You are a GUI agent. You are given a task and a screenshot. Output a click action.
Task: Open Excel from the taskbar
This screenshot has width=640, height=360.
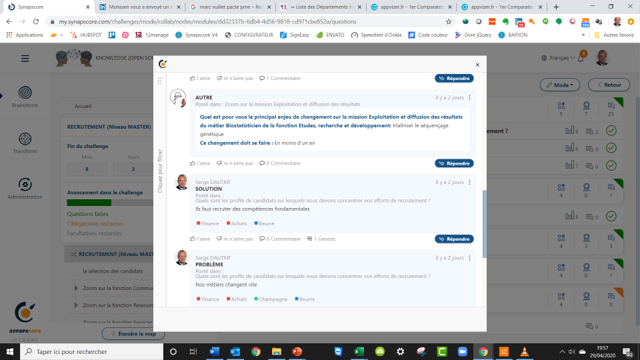pos(359,351)
